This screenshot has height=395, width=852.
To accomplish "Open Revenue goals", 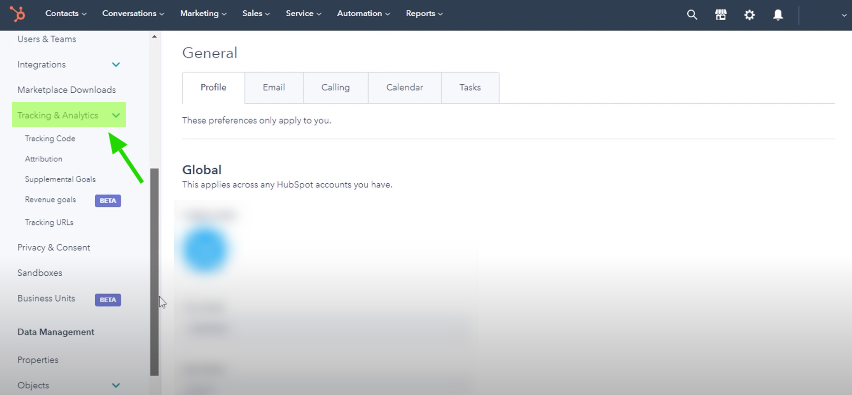I will 51,199.
